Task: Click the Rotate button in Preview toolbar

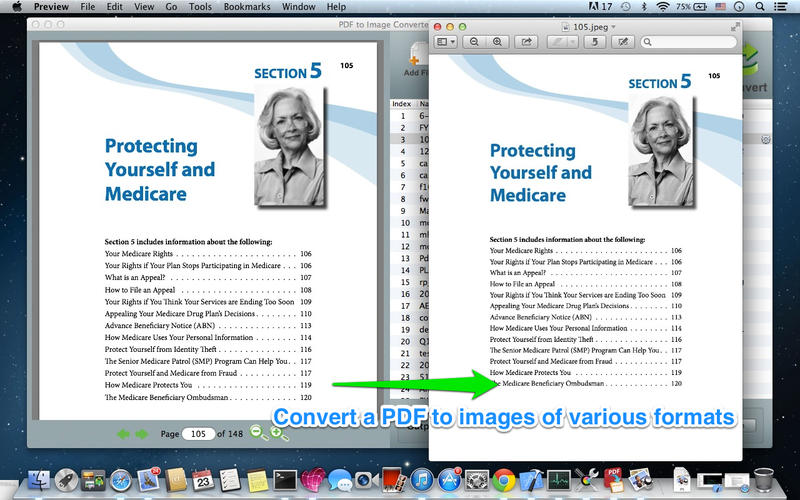Action: tap(594, 42)
